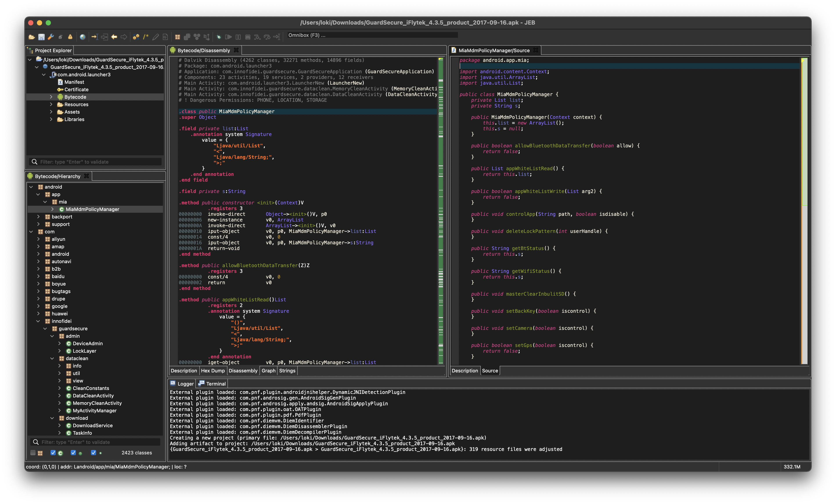Click the debugger resume play icon

228,37
